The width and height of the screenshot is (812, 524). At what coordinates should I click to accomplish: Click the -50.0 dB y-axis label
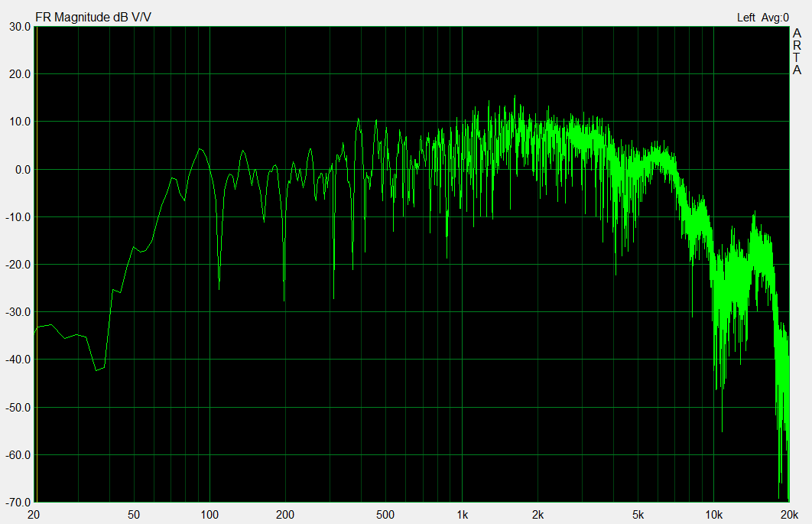[x=18, y=408]
